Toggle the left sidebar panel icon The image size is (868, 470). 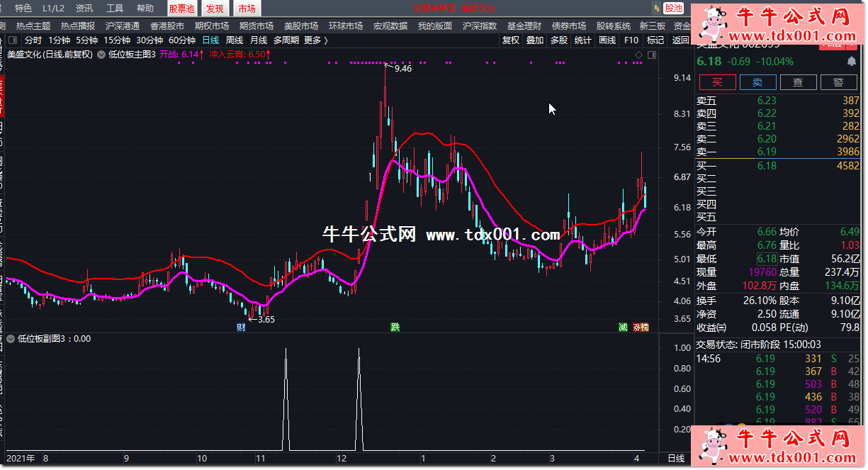click(x=13, y=40)
